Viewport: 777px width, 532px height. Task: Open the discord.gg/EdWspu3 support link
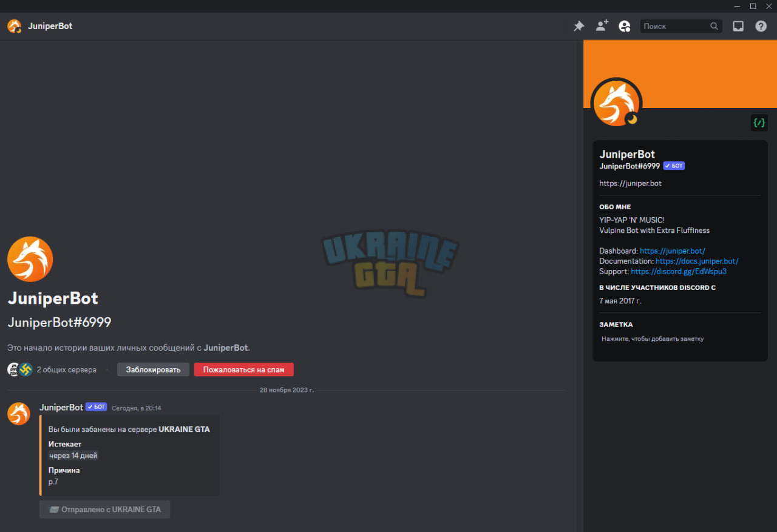(679, 271)
